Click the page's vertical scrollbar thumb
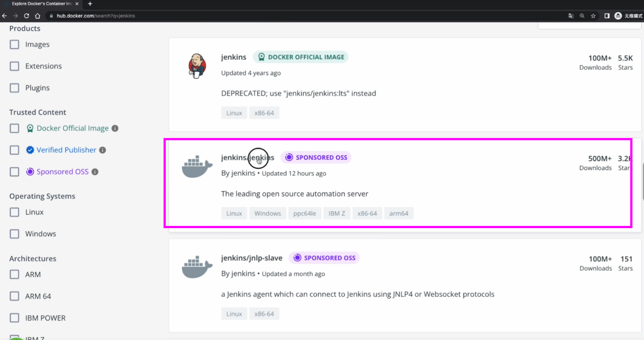644x340 pixels. click(x=642, y=182)
